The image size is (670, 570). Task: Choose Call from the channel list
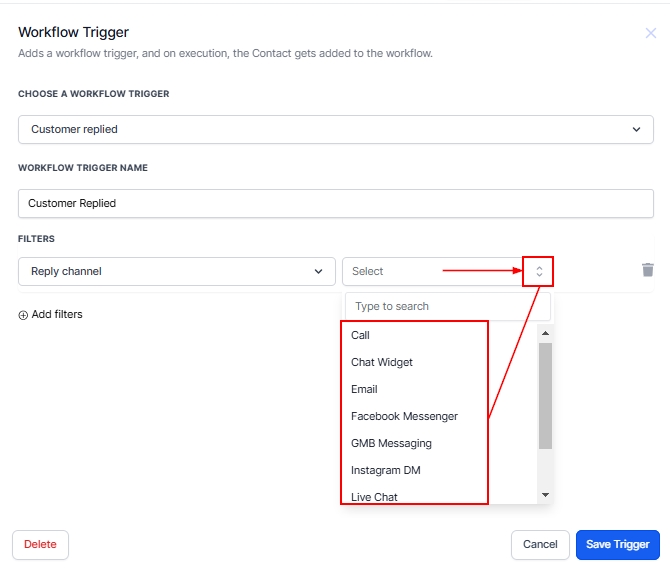(361, 336)
